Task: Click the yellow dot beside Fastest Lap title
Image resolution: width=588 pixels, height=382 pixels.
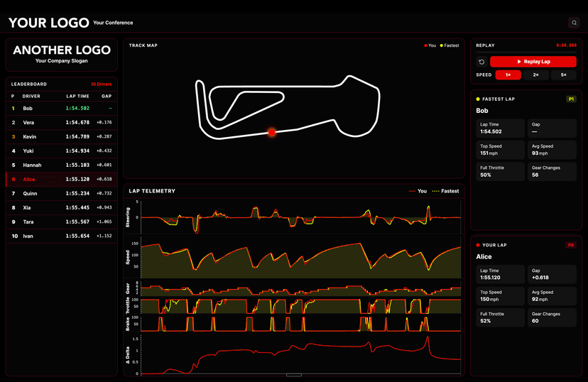Action: 479,99
